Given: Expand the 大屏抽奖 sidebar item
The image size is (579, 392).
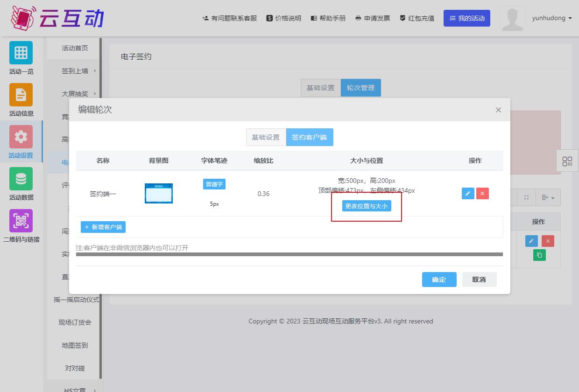Looking at the screenshot, I should (x=75, y=94).
